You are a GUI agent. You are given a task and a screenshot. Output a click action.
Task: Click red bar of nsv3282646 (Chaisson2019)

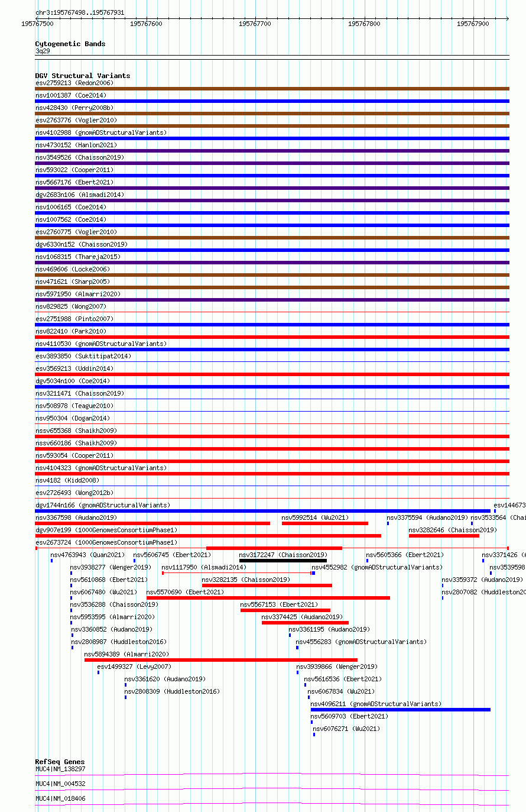pyautogui.click(x=444, y=536)
